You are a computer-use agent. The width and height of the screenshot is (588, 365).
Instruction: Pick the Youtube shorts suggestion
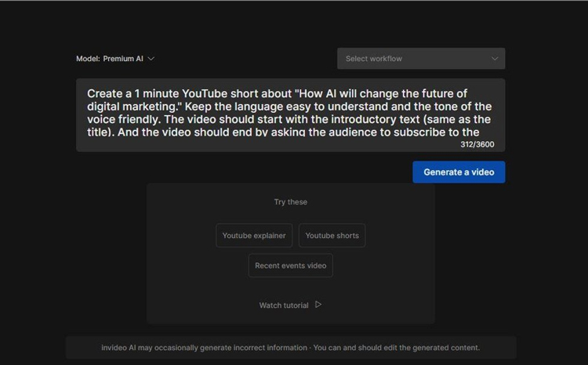(x=332, y=236)
